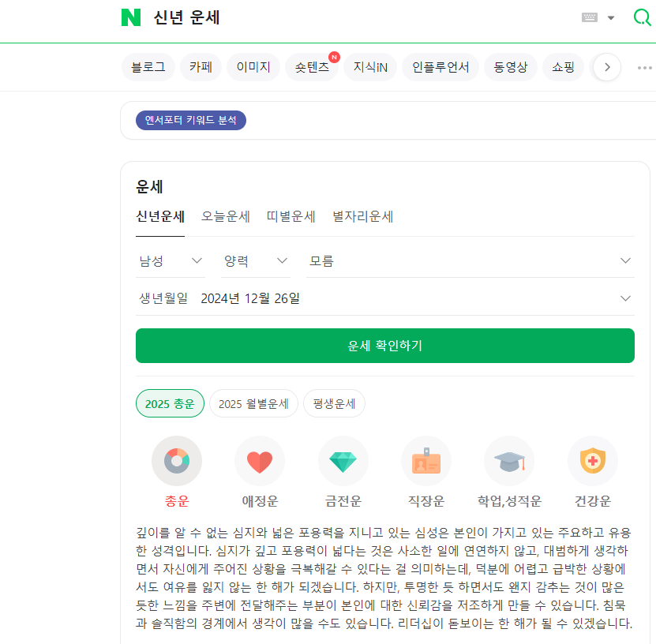Viewport: 656px width, 644px height.
Task: Click the red N badge on 숏텐츠
Action: (334, 58)
